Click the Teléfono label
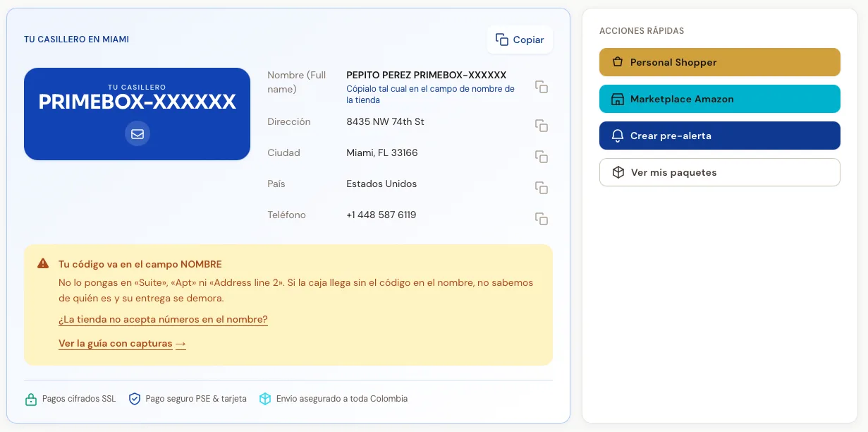Image resolution: width=868 pixels, height=432 pixels. [x=286, y=215]
